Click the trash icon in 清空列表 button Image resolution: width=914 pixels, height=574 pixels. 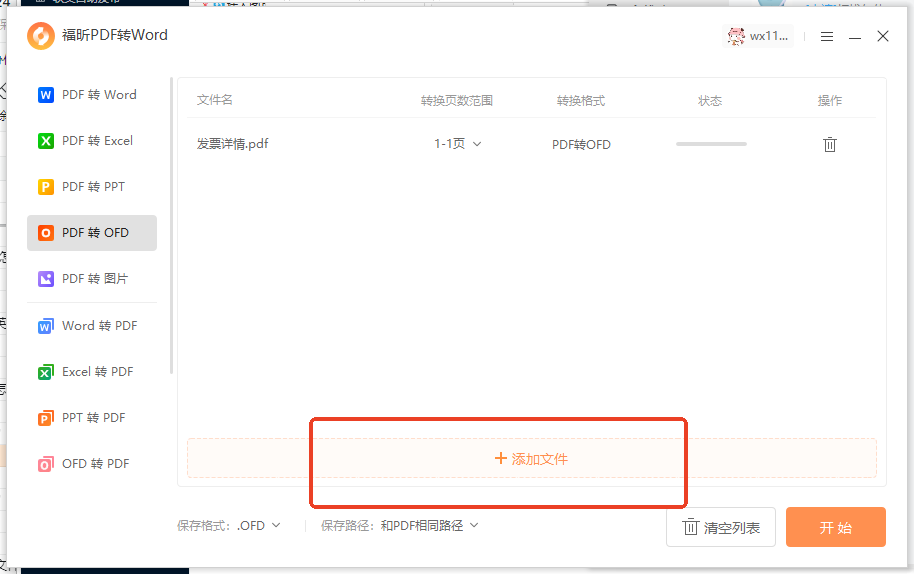pyautogui.click(x=690, y=527)
